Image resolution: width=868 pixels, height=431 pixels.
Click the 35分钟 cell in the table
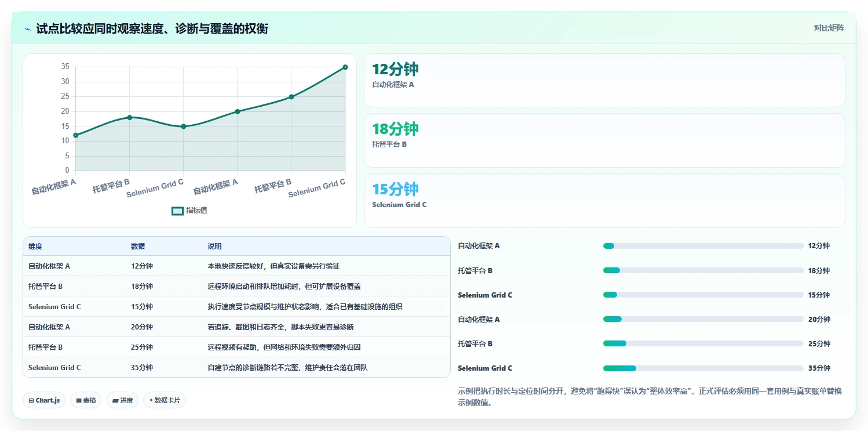(142, 368)
